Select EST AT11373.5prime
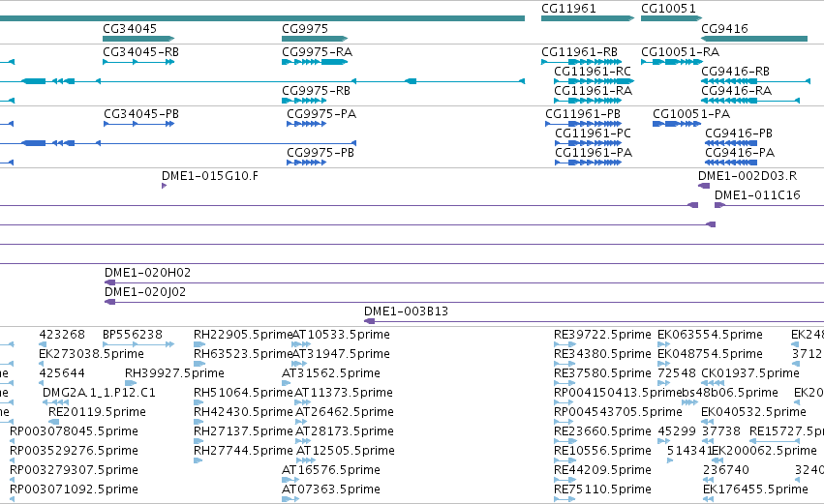The height and width of the screenshot is (504, 824). coord(303,402)
